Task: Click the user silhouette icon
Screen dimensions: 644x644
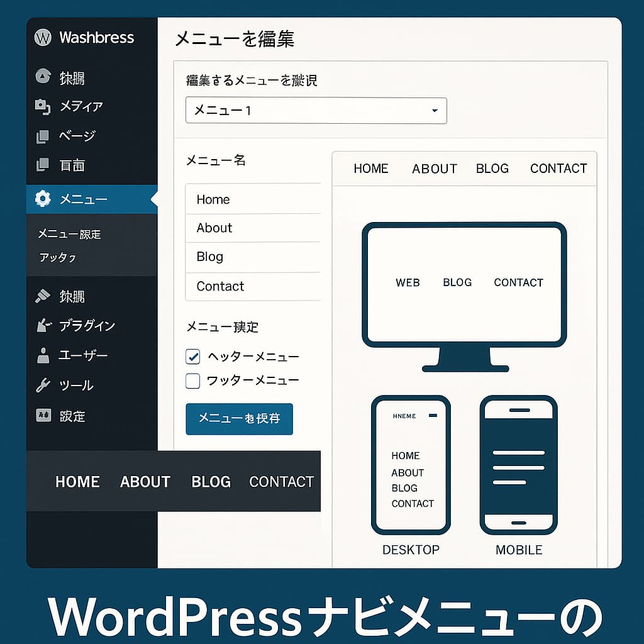Action: (x=43, y=355)
